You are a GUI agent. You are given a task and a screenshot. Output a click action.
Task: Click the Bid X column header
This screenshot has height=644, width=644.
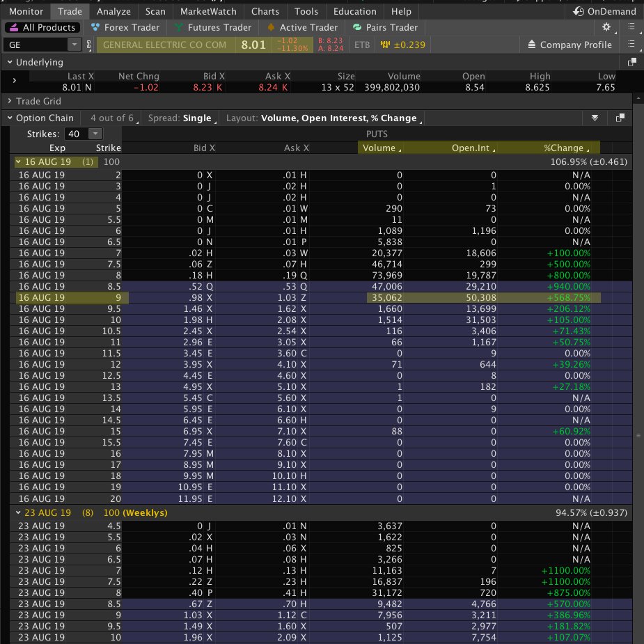[x=204, y=148]
